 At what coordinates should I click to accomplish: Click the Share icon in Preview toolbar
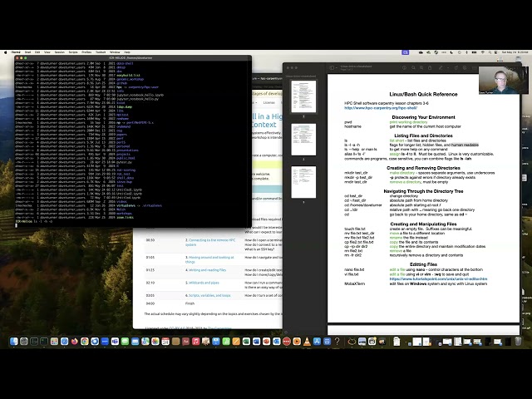coord(430,68)
